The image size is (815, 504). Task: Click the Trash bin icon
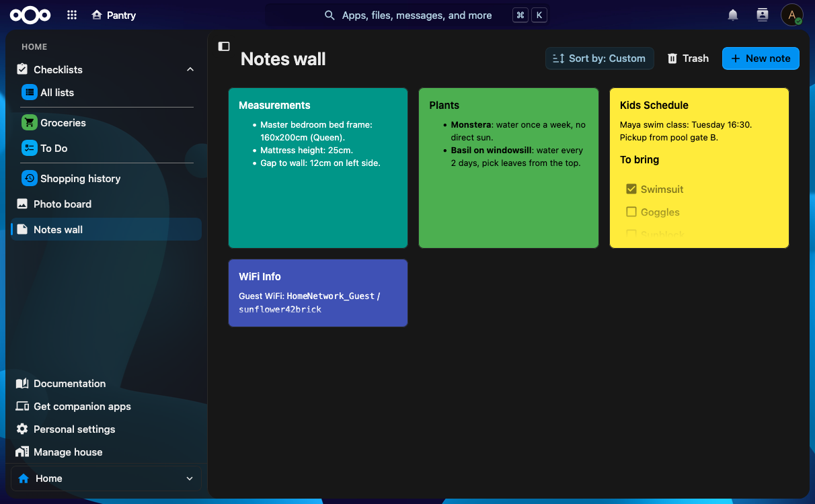(672, 58)
